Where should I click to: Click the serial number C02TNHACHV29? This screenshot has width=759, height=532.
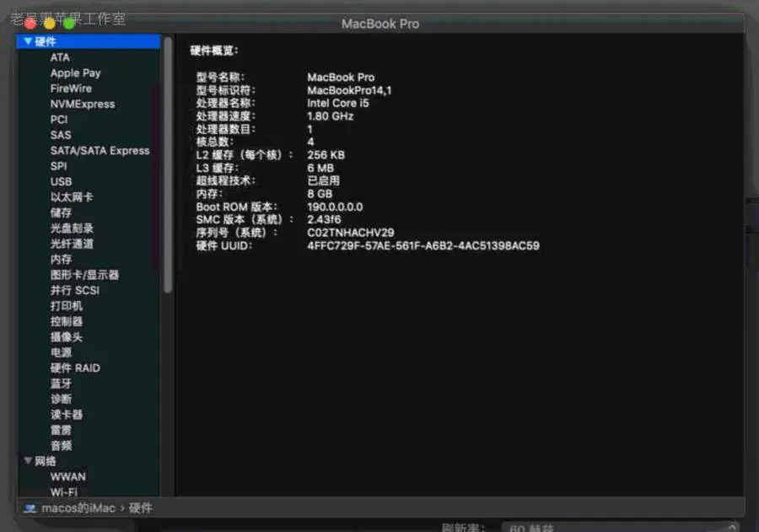pyautogui.click(x=351, y=233)
